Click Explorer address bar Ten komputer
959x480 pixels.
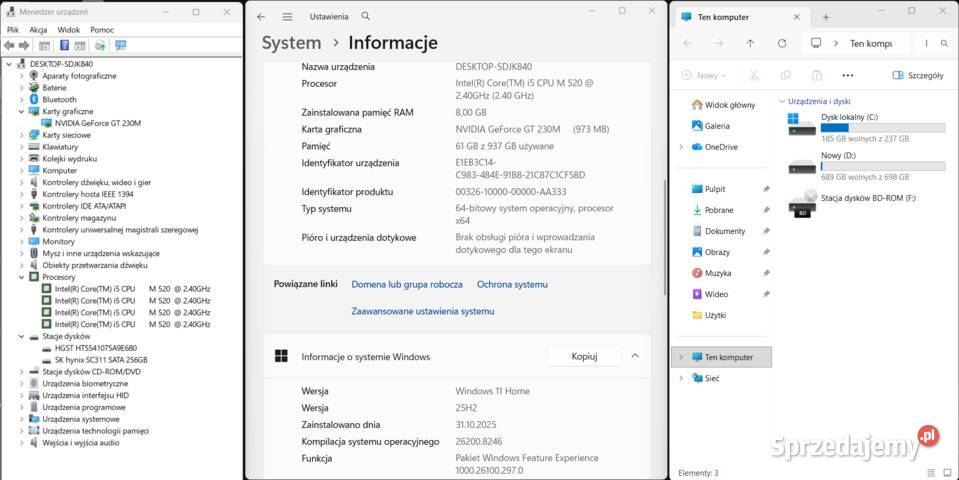pos(871,43)
